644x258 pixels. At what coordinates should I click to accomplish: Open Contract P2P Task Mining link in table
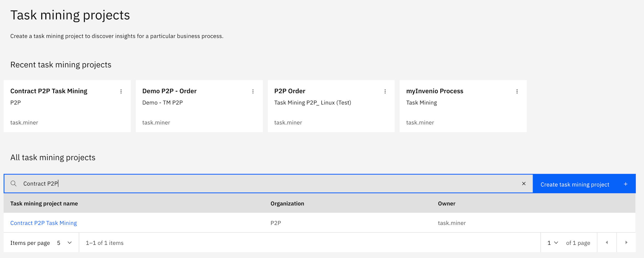(44, 223)
